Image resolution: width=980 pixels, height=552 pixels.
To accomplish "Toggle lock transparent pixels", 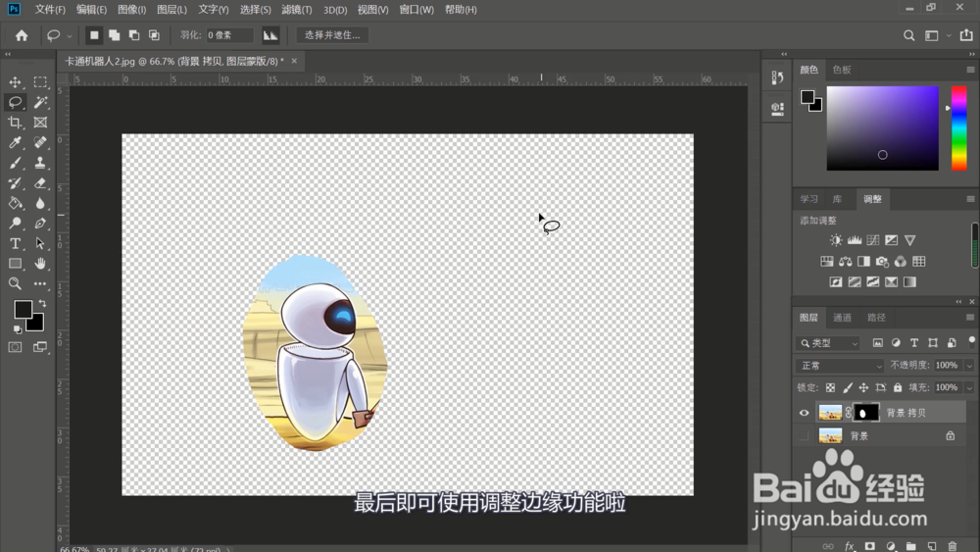I will (x=830, y=387).
